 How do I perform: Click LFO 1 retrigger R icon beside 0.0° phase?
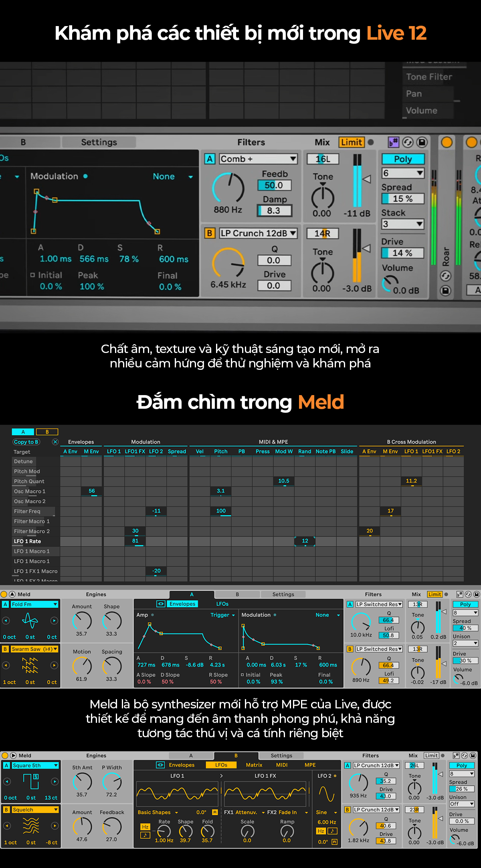[215, 812]
